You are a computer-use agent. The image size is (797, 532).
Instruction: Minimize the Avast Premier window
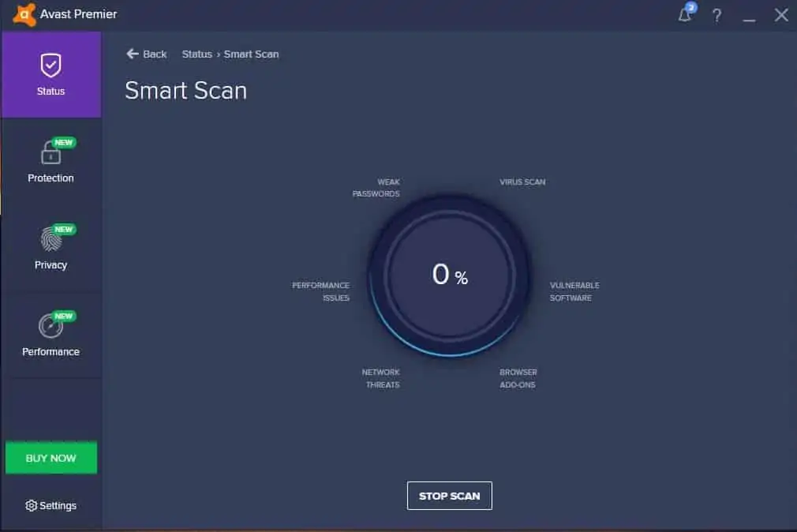coord(749,15)
